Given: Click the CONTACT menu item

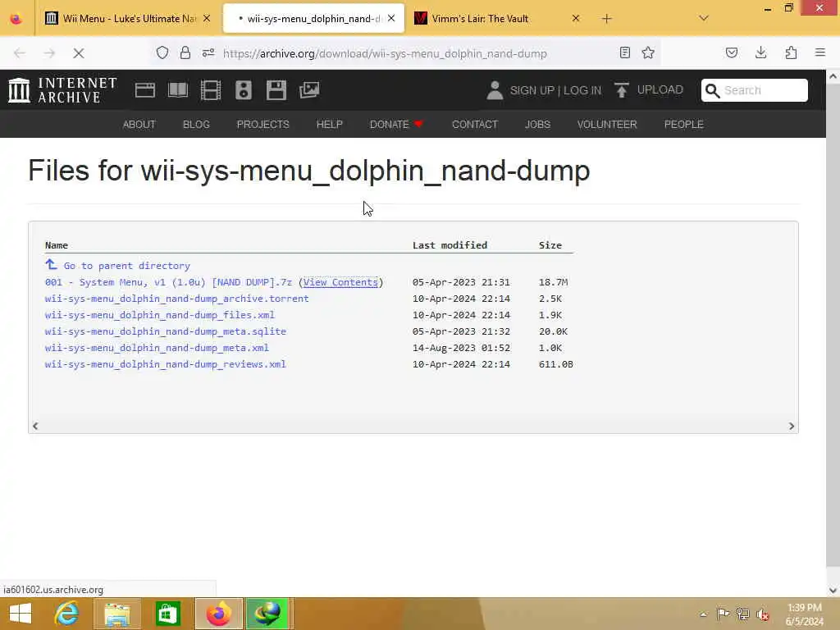Looking at the screenshot, I should click(x=475, y=125).
